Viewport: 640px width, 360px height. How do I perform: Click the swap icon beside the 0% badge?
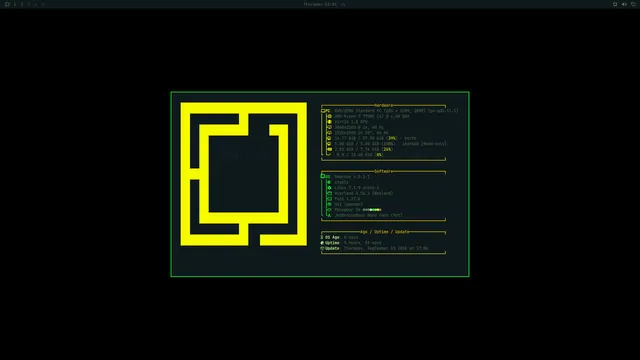pyautogui.click(x=329, y=155)
